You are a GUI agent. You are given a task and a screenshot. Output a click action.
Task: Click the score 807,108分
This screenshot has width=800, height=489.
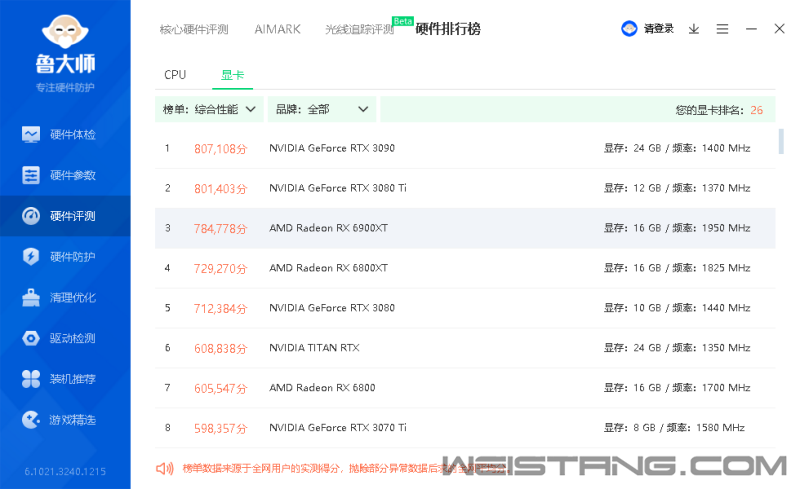(x=220, y=149)
